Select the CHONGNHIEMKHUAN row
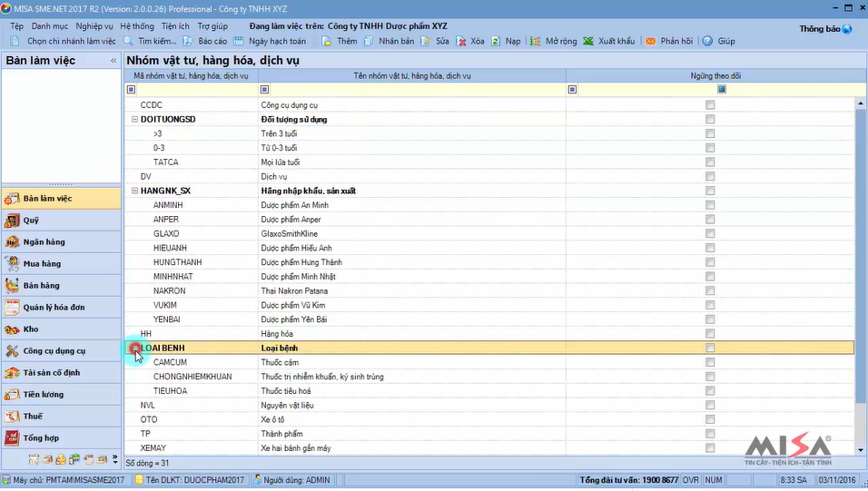 pyautogui.click(x=489, y=377)
